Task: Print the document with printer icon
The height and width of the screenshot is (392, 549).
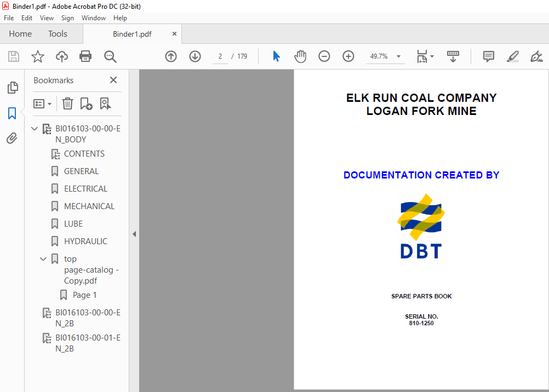Action: tap(85, 56)
